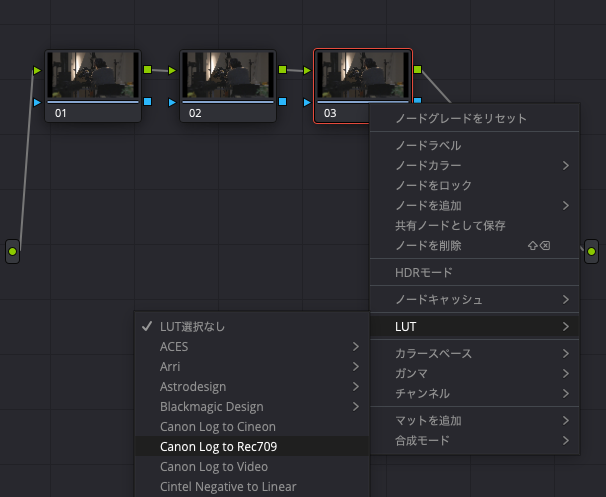This screenshot has height=497, width=606.
Task: Toggle HDRモード in context menu
Action: coord(424,272)
